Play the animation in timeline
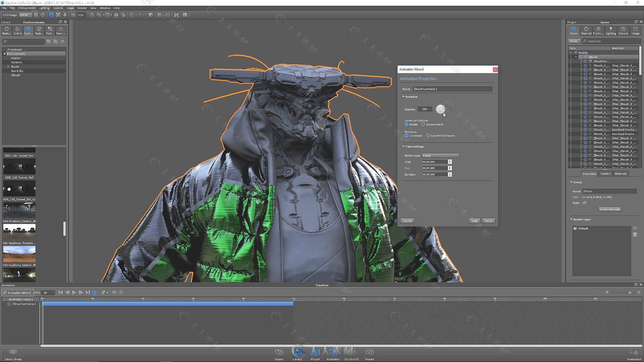This screenshot has width=644, height=362. pyautogui.click(x=74, y=293)
